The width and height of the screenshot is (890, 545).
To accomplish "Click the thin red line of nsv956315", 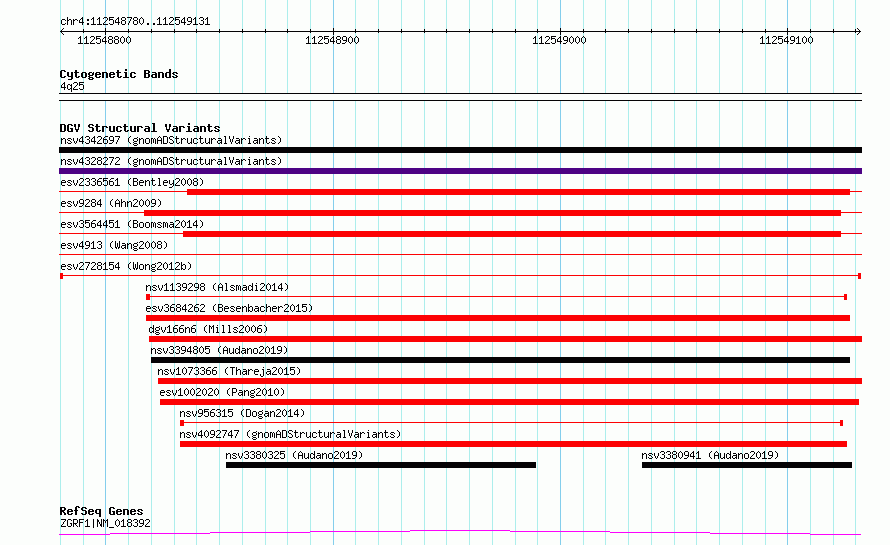I will 511,422.
